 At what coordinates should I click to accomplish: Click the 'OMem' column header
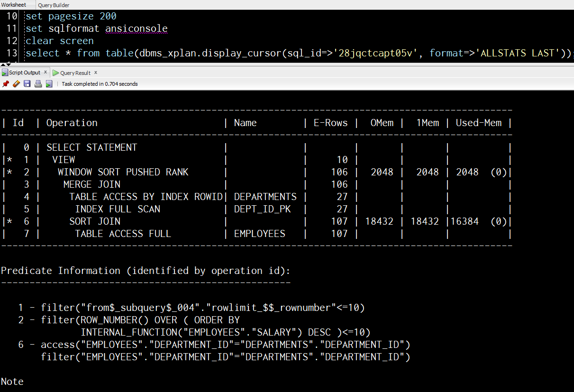(x=382, y=123)
